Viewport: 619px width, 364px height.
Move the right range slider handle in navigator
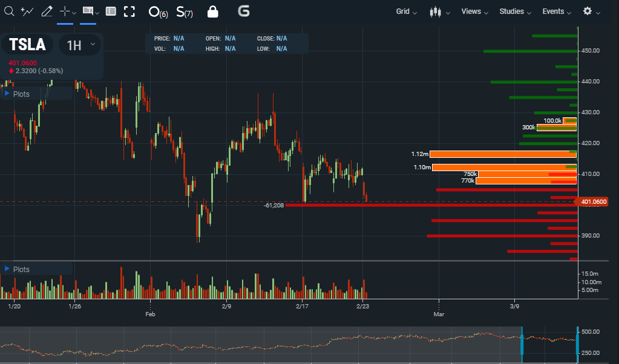click(577, 344)
